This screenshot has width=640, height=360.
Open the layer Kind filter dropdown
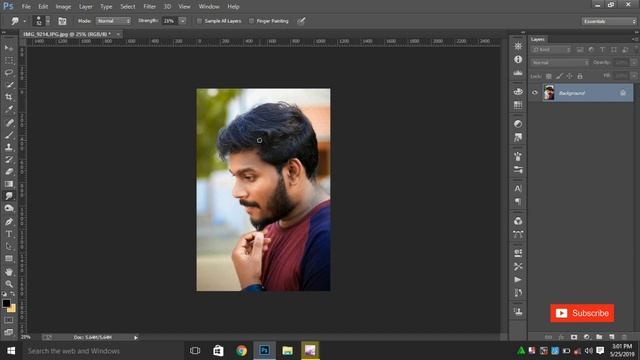coord(551,50)
